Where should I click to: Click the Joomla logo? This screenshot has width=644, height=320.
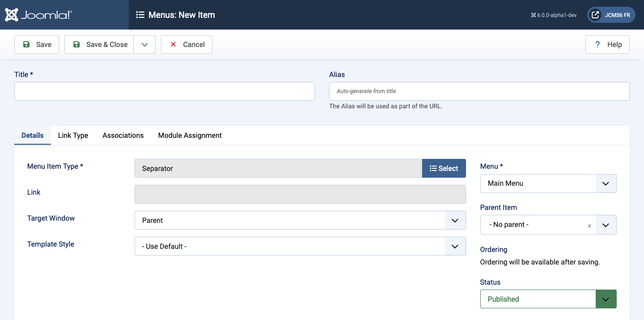tap(38, 15)
